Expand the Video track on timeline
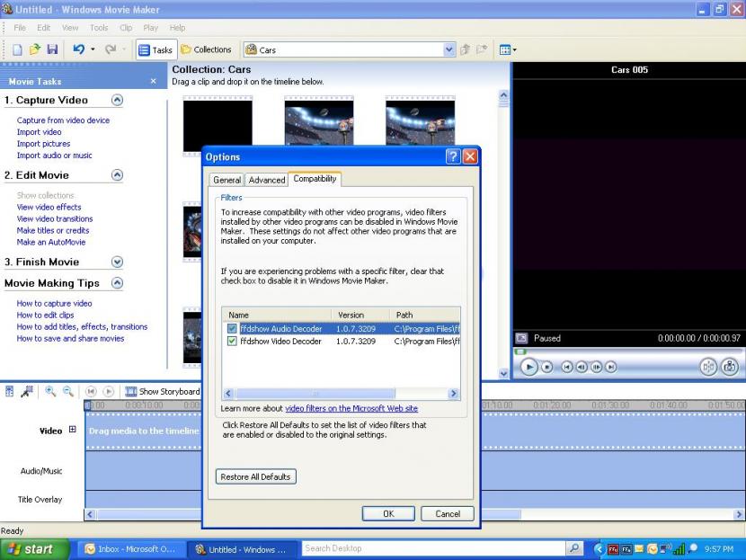Screen dimensions: 746x560 click(x=73, y=431)
